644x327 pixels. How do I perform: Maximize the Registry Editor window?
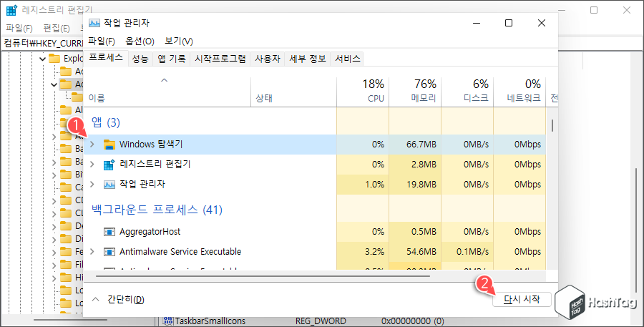pyautogui.click(x=594, y=10)
